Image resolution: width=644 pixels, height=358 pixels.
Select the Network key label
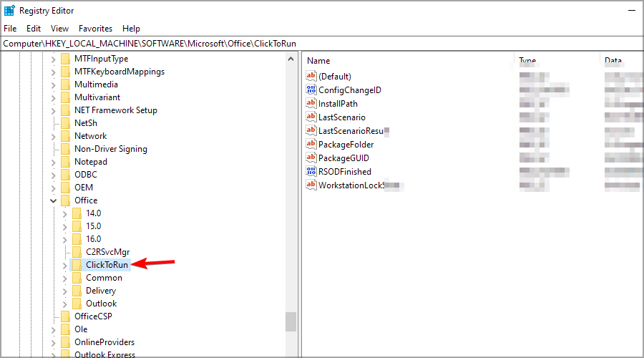pos(90,136)
